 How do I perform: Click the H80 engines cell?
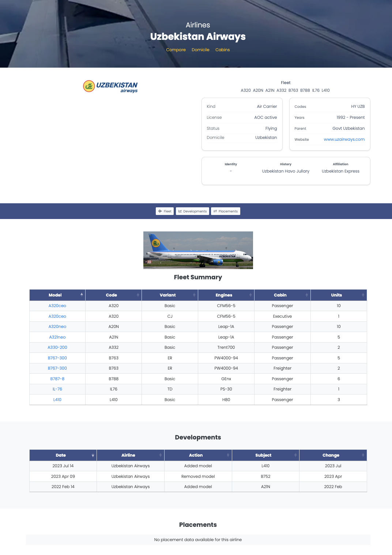click(226, 400)
